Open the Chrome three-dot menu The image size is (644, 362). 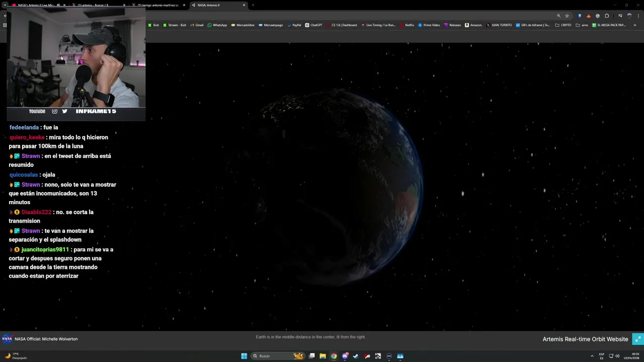coord(638,16)
